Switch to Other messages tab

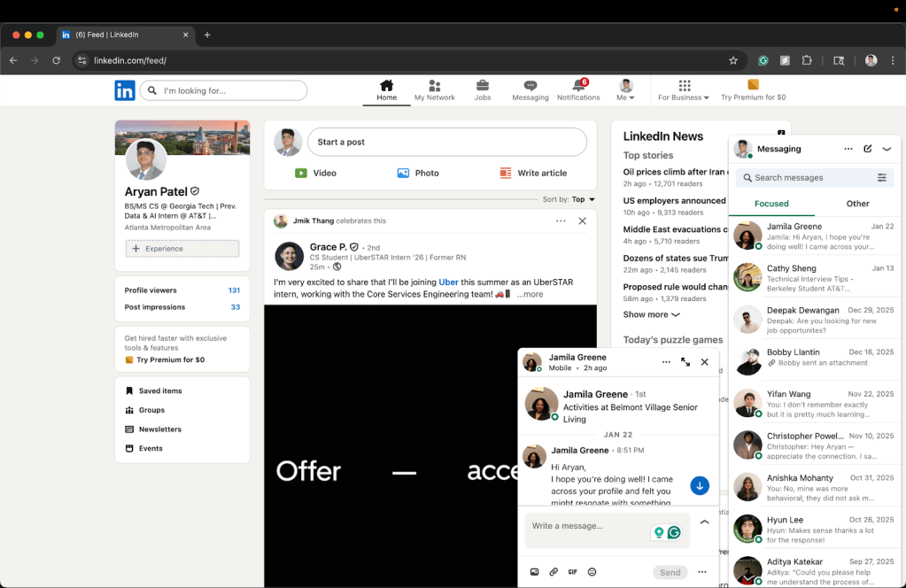coord(857,204)
